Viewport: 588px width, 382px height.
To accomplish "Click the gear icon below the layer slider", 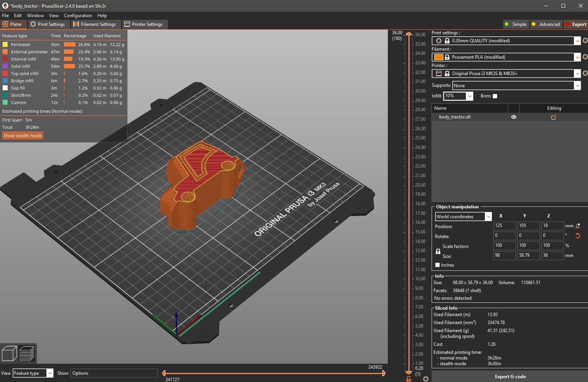I will coord(426,379).
